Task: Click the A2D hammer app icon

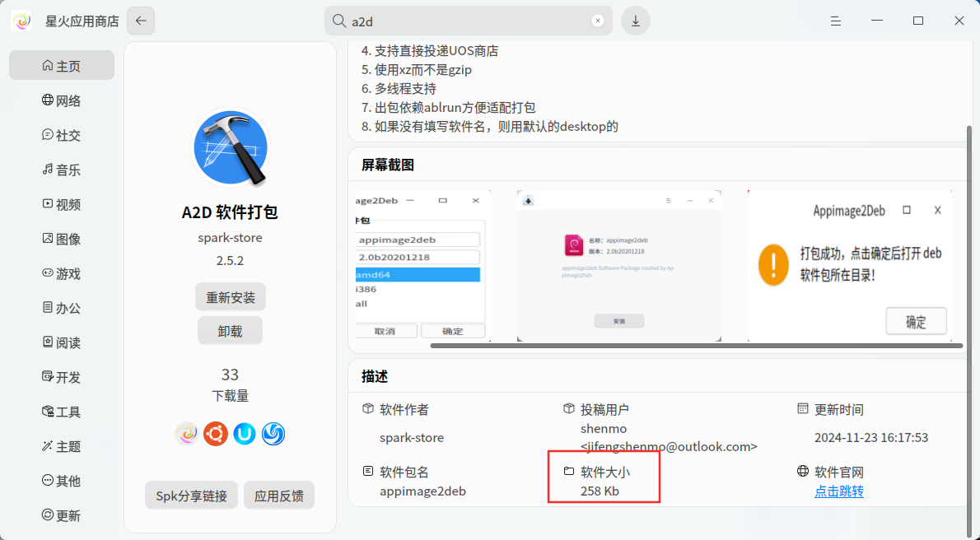Action: [230, 147]
